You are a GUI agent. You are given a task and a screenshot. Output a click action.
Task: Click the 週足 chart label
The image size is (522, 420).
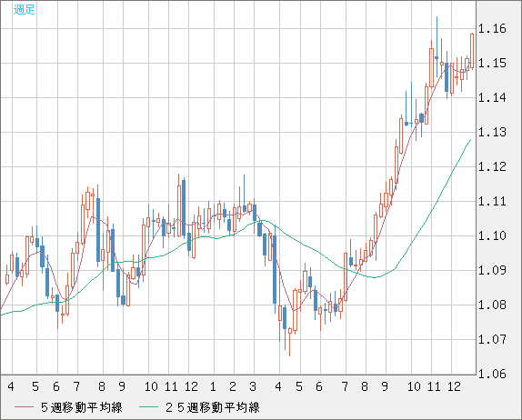point(24,9)
